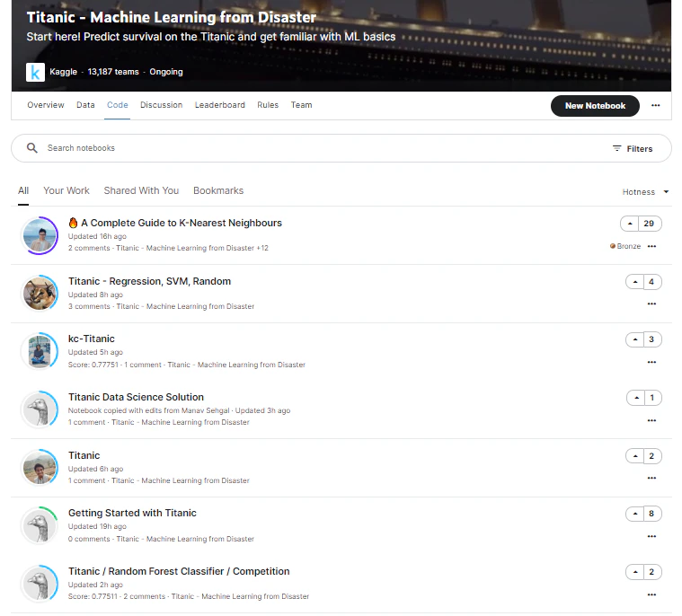Switch to the Overview tab
This screenshot has width=682, height=616.
tap(46, 105)
